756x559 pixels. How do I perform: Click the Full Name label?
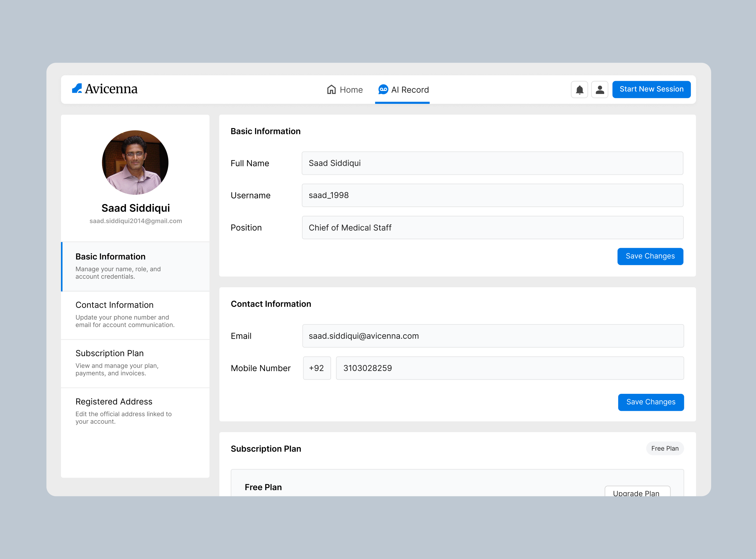(x=250, y=163)
